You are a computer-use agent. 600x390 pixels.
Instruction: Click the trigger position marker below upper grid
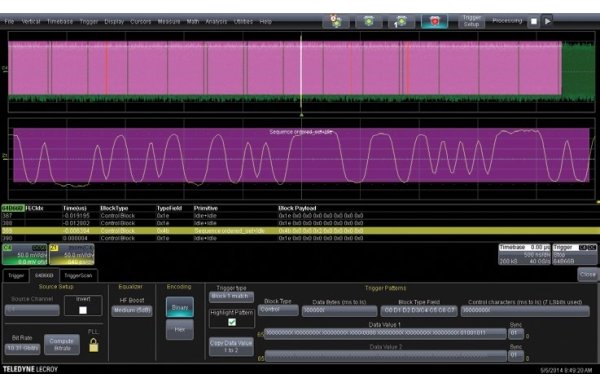302,114
